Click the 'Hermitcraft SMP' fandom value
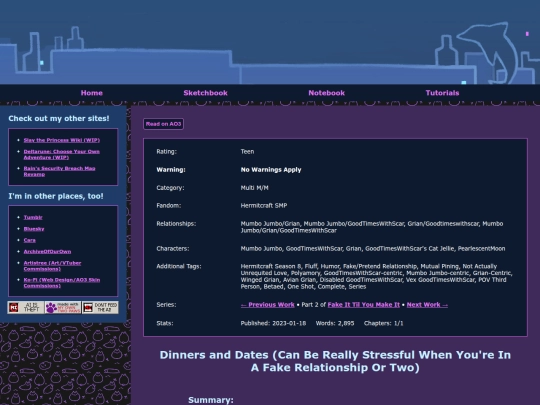Viewport: 540px width, 405px height. [x=264, y=206]
